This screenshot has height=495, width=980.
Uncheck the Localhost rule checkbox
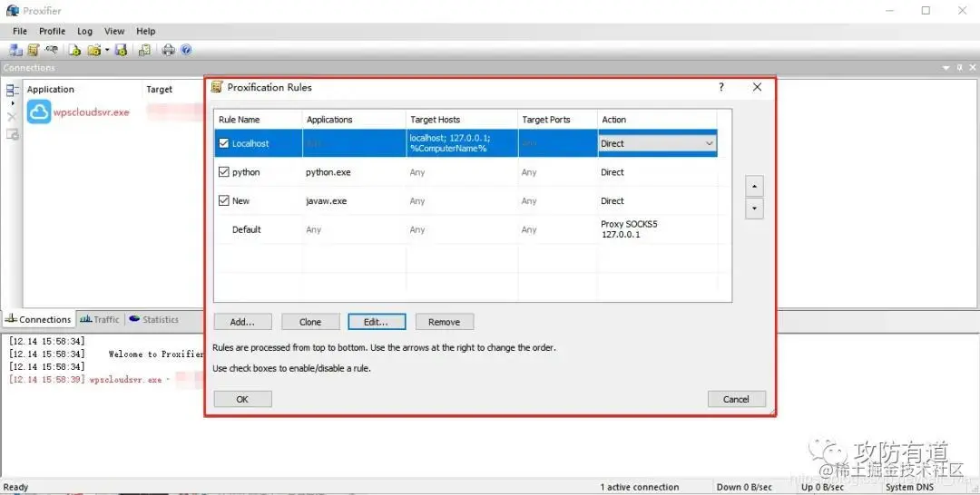pyautogui.click(x=224, y=143)
